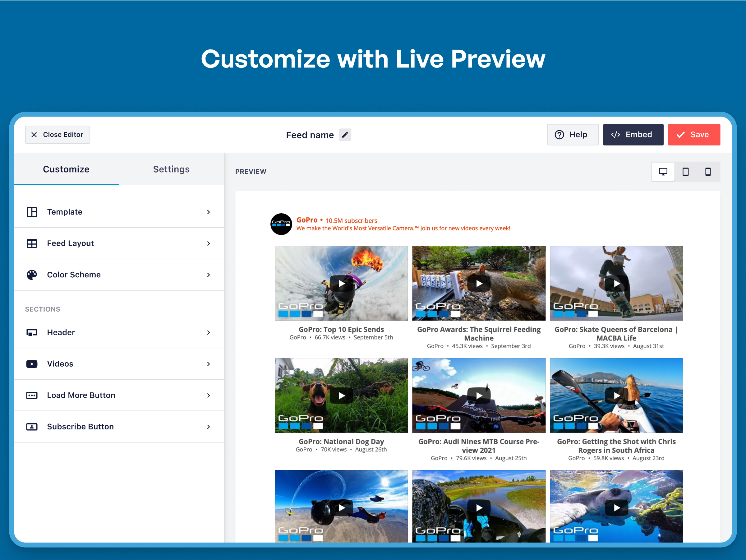This screenshot has width=746, height=560.
Task: Click the GoPro channel avatar
Action: coord(281,224)
